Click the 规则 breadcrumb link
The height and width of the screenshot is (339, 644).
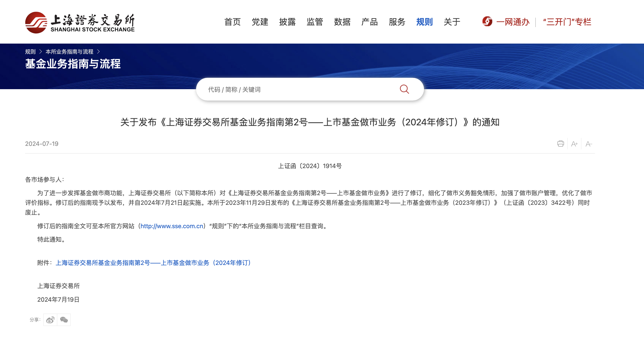30,52
